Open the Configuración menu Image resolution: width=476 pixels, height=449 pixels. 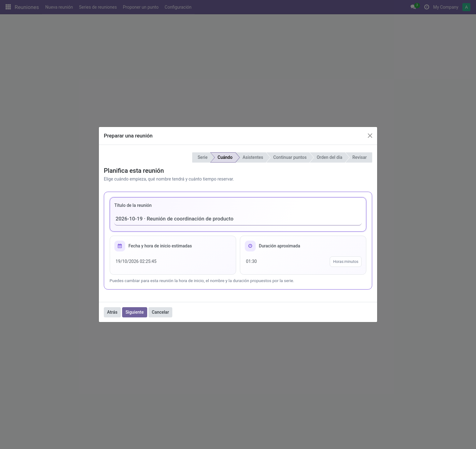pyautogui.click(x=178, y=7)
